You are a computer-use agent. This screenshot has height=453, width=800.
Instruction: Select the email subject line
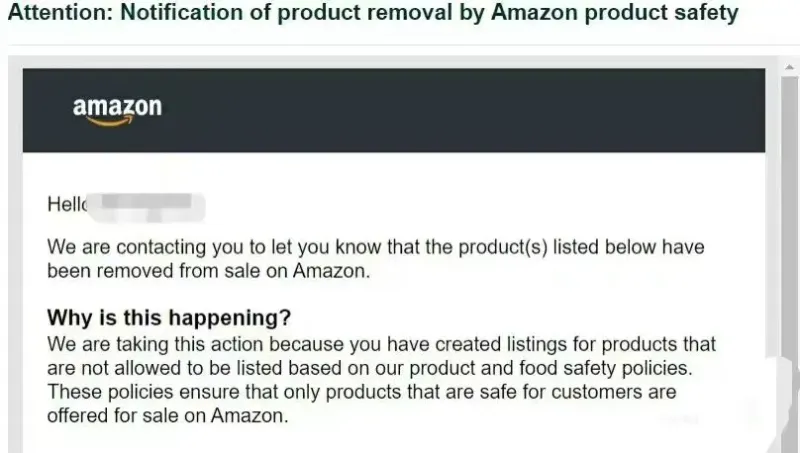click(373, 14)
